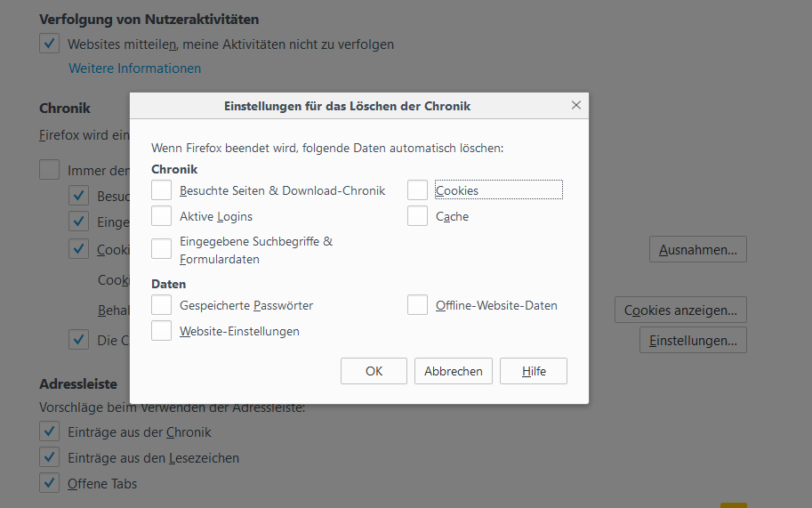The image size is (812, 508).
Task: Confirm the dialog with OK
Action: 374,371
